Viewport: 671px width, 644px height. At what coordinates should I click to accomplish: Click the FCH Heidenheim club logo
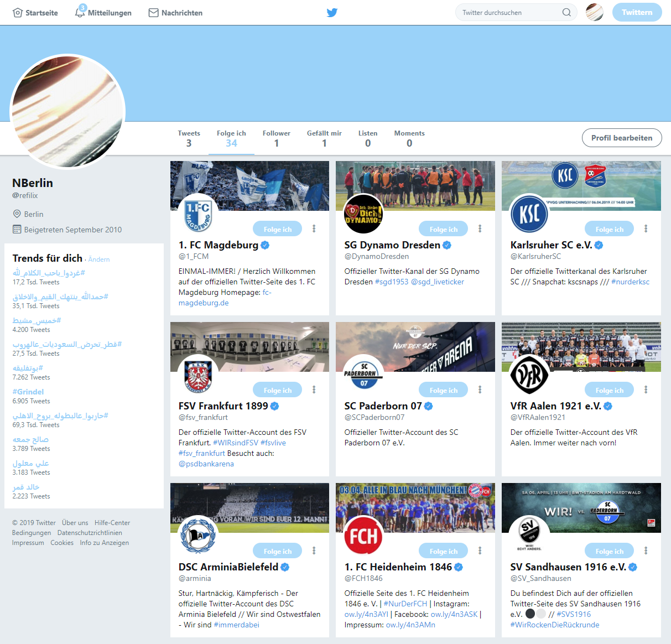pyautogui.click(x=363, y=536)
